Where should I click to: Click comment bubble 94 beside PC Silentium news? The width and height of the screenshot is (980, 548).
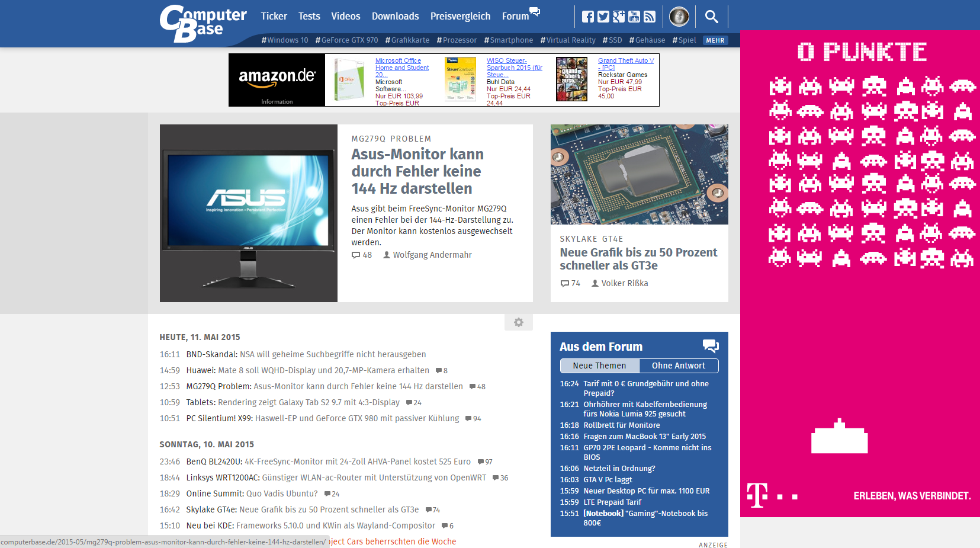(473, 418)
